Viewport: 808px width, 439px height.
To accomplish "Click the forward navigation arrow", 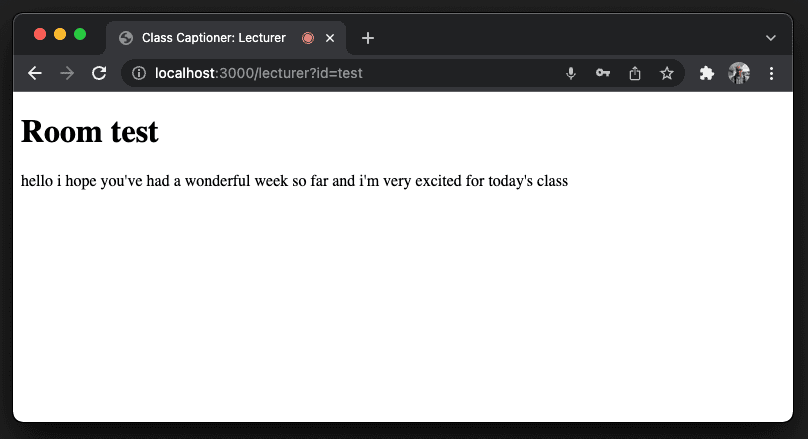I will click(x=67, y=73).
